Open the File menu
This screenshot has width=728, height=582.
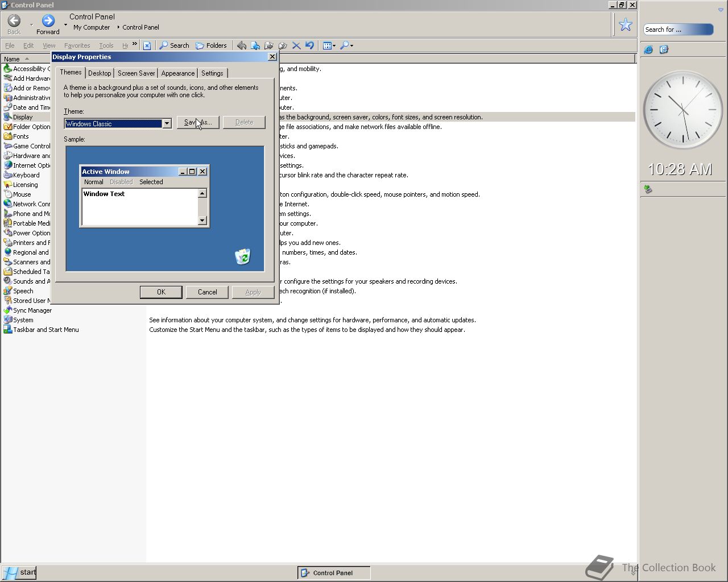(10, 45)
